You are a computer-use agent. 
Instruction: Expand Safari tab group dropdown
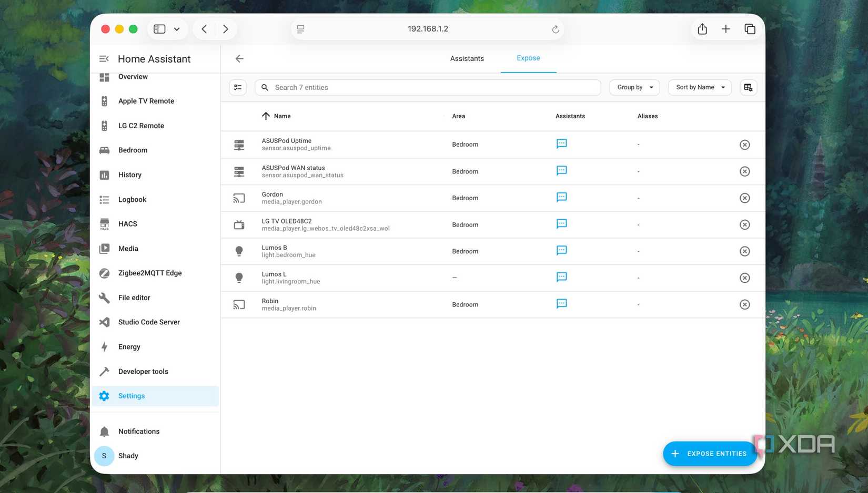point(177,29)
